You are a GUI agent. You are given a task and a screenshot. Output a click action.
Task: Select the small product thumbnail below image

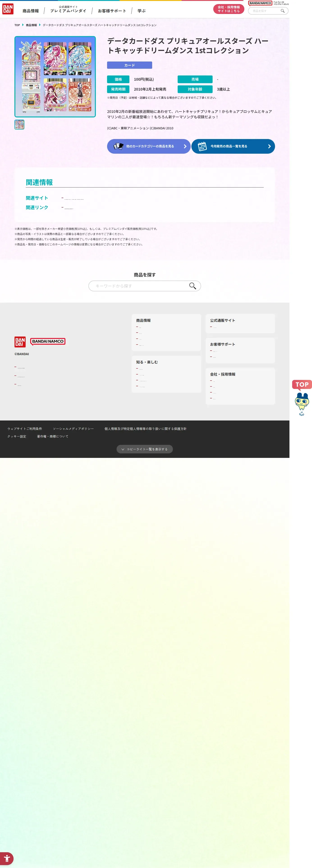tap(19, 125)
